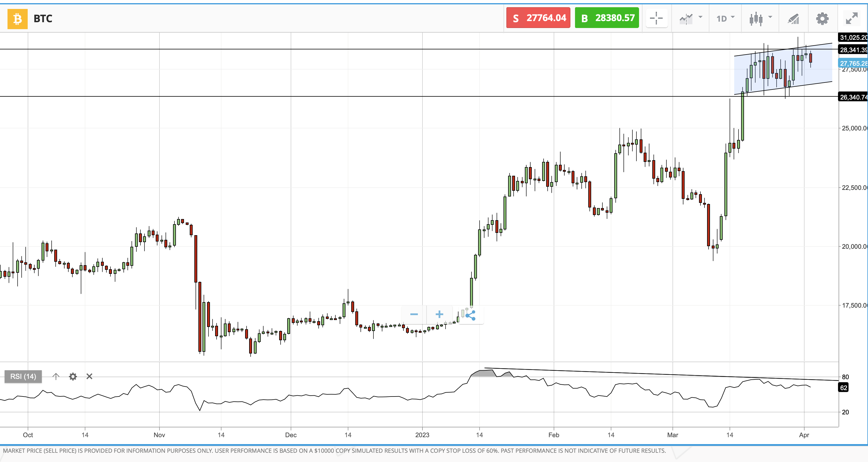Image resolution: width=868 pixels, height=462 pixels.
Task: Open the 1D timeframe dropdown
Action: tap(725, 18)
